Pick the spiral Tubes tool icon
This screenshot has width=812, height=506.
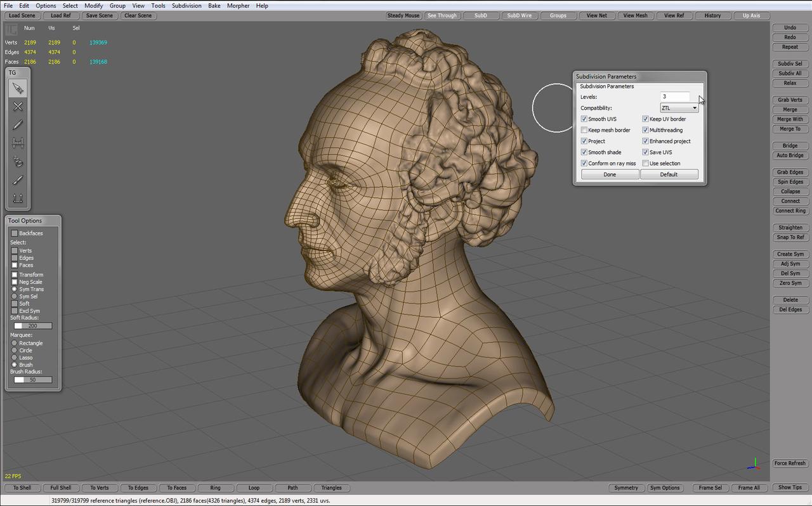click(x=18, y=162)
